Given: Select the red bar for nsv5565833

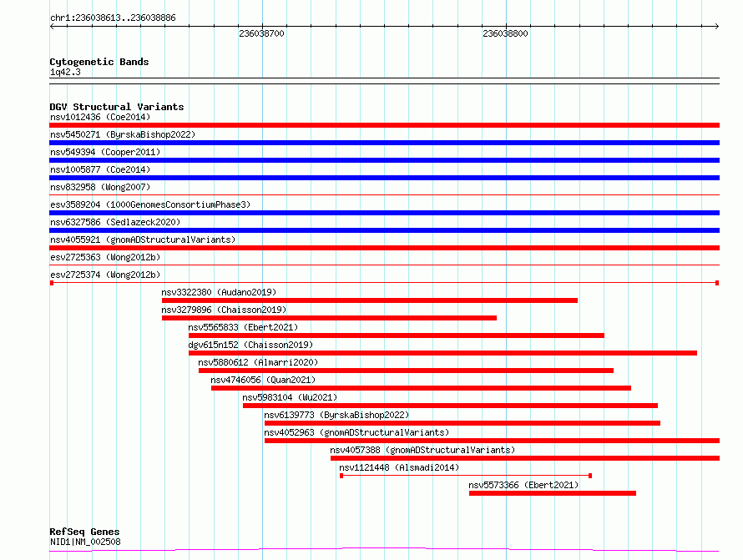Looking at the screenshot, I should point(397,335).
